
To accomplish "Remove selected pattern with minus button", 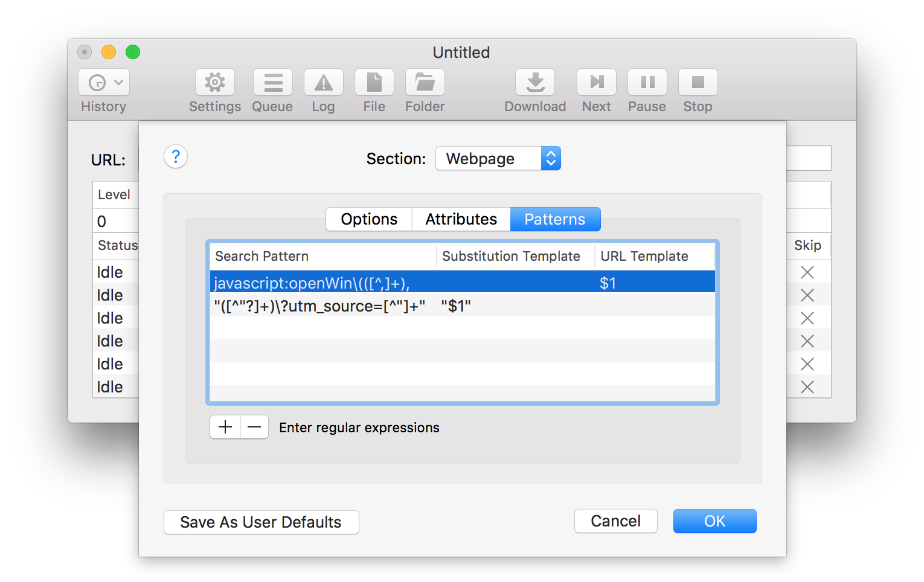I will [x=254, y=427].
